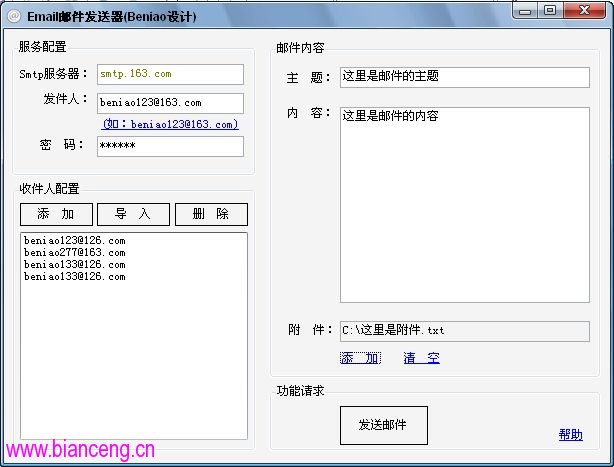Click the 导入 import button

(134, 214)
